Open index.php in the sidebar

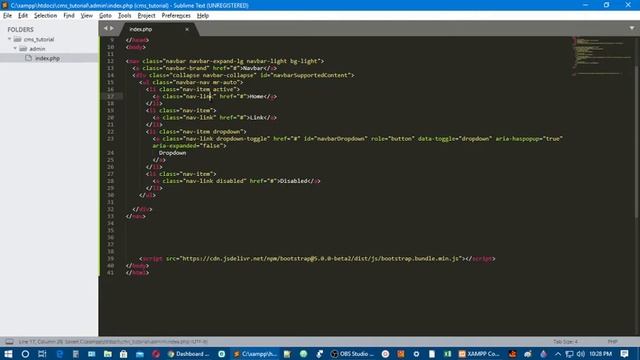(x=47, y=58)
